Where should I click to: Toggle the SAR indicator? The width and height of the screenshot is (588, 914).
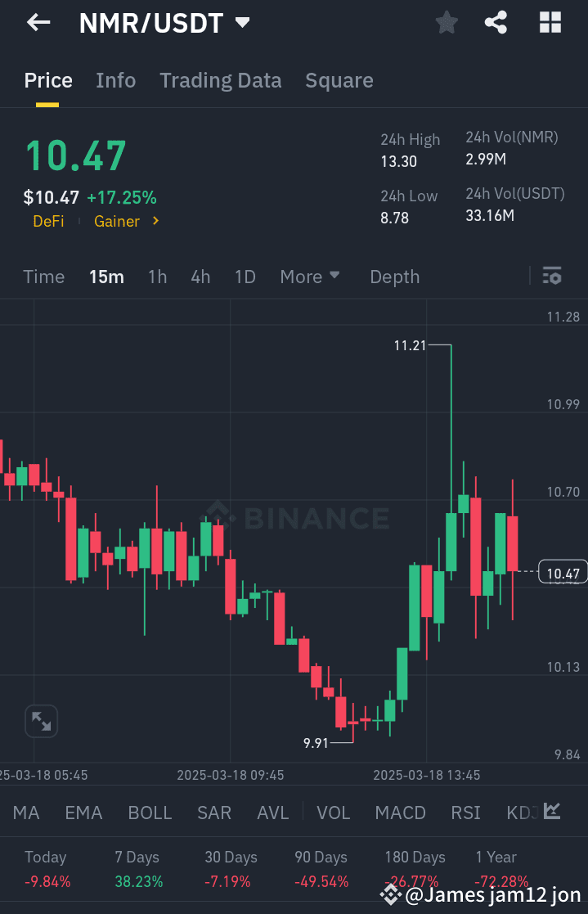(214, 813)
